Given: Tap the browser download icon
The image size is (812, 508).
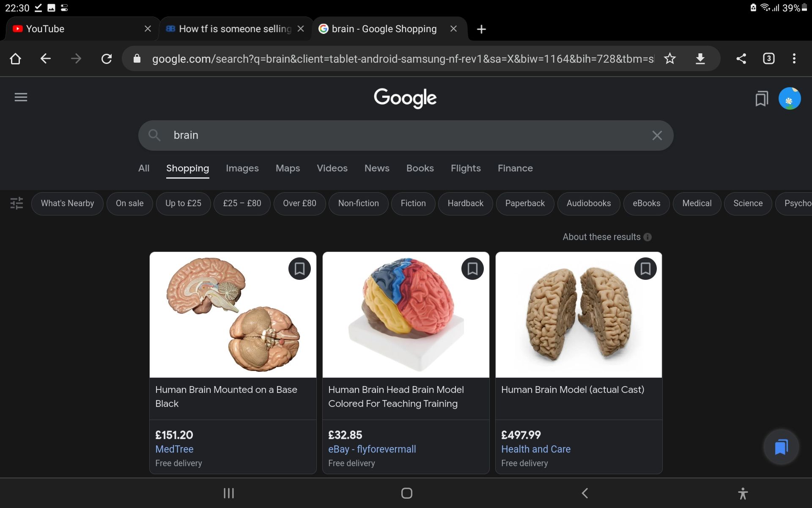Looking at the screenshot, I should 700,58.
